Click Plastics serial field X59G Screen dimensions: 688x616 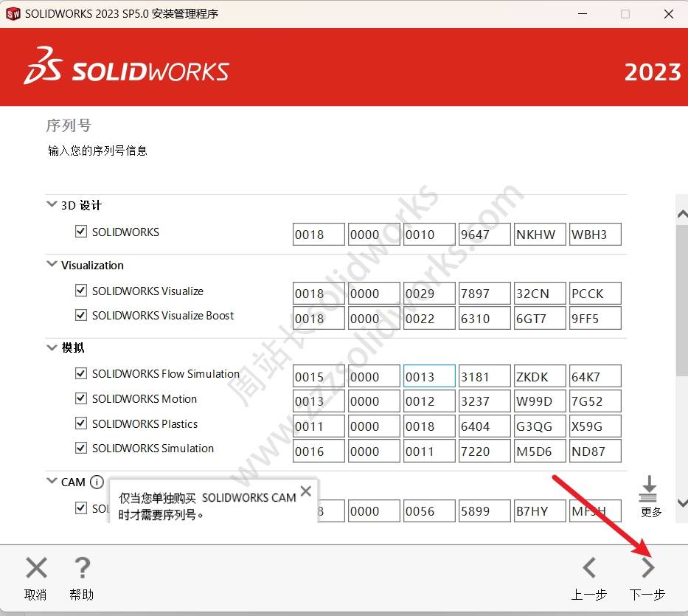pyautogui.click(x=595, y=426)
